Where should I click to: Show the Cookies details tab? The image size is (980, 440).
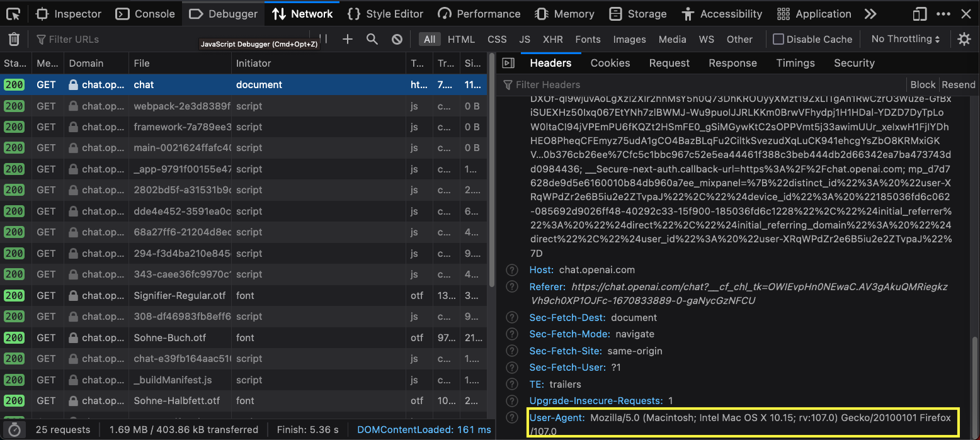pyautogui.click(x=610, y=63)
